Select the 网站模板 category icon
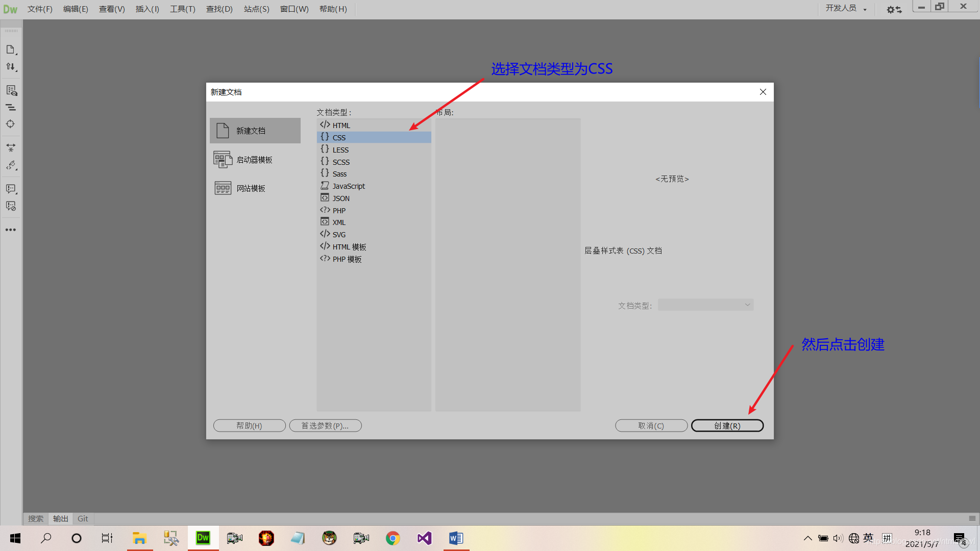Viewport: 980px width, 551px height. 223,188
